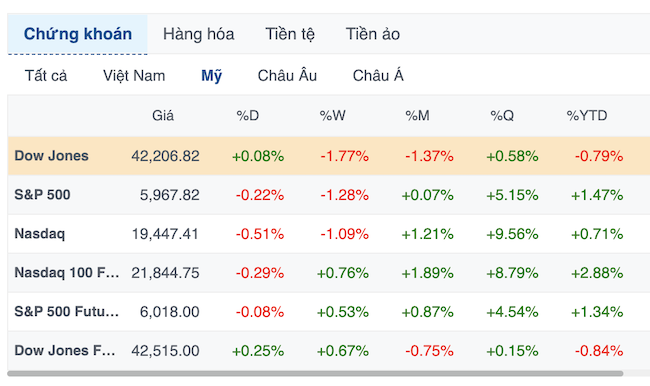Open the Nasdaq index link

[x=40, y=234]
